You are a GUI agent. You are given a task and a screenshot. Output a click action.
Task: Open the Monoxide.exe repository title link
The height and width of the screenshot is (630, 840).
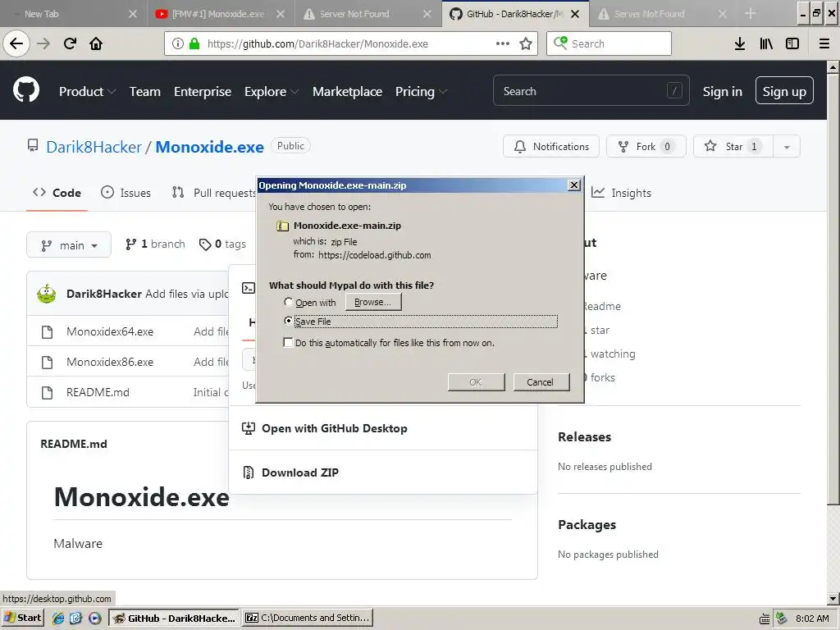[209, 147]
